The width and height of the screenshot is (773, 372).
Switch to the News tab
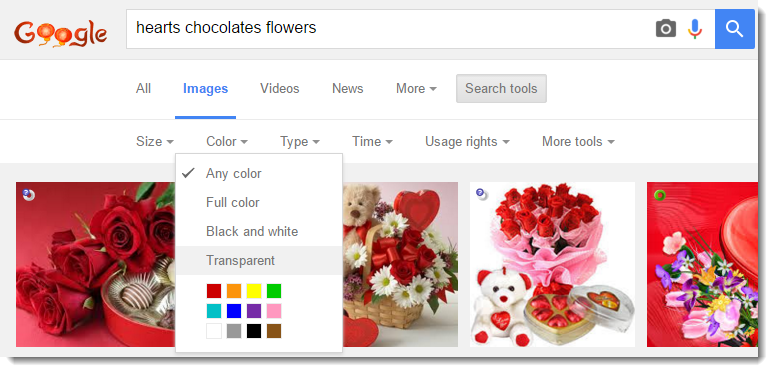coord(348,89)
